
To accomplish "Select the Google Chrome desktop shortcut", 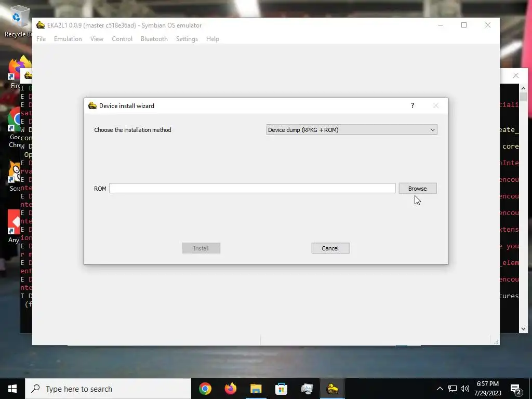I will click(15, 128).
